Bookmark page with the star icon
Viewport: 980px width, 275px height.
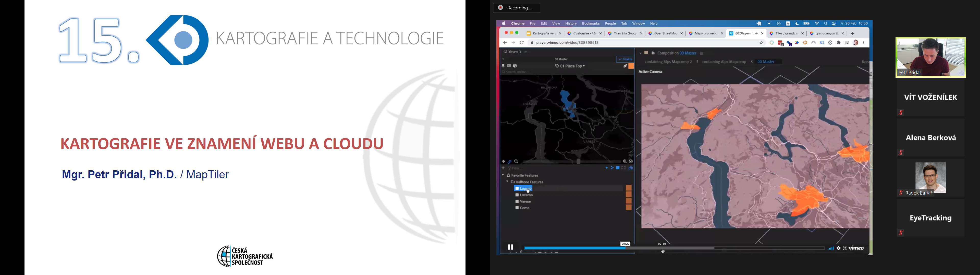(x=761, y=43)
